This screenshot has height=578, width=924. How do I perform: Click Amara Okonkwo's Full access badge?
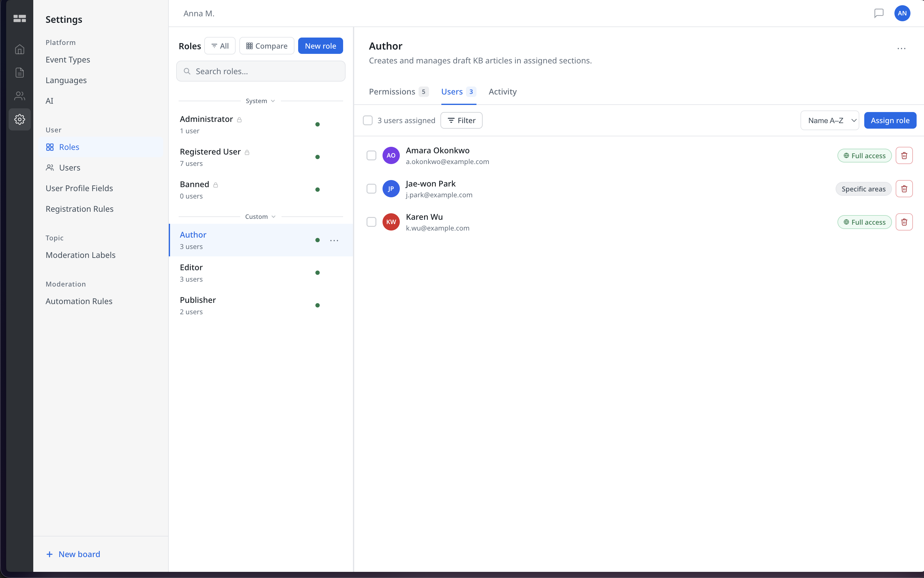click(x=864, y=156)
